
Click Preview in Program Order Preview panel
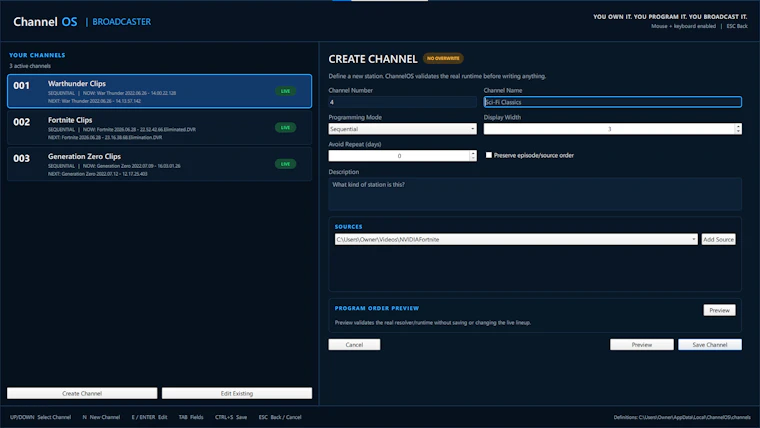click(719, 310)
